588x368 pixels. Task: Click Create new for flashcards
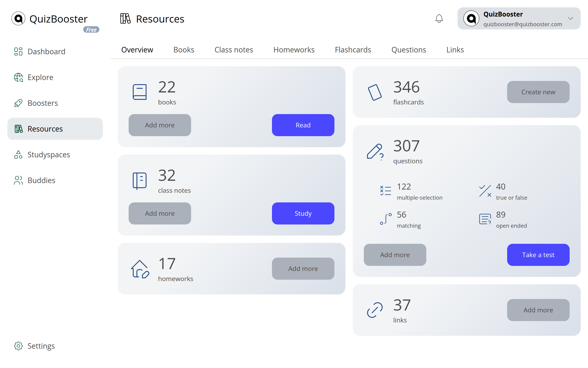[x=538, y=92]
